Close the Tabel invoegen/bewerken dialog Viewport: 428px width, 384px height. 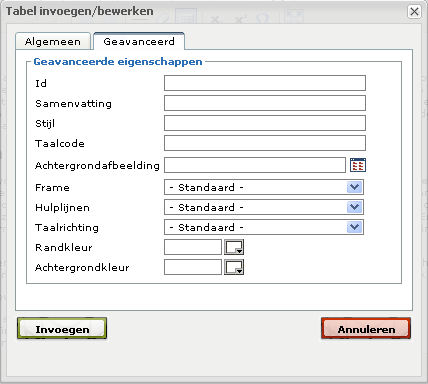pyautogui.click(x=414, y=12)
